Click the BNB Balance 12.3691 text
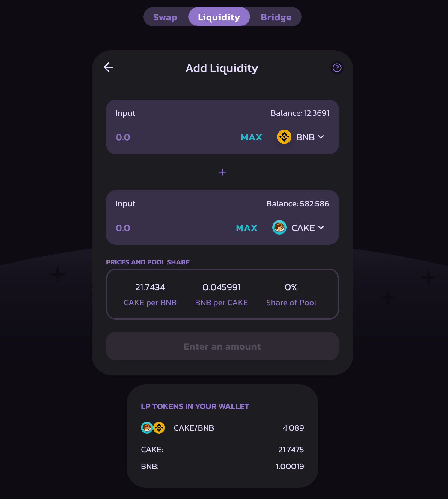The image size is (448, 499). 300,113
